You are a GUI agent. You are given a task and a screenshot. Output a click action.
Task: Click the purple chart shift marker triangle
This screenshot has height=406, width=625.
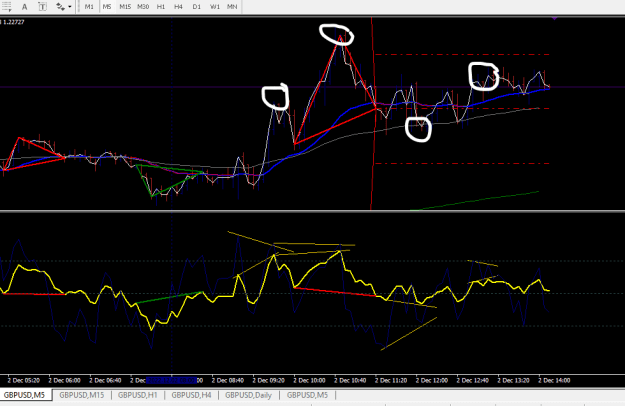point(554,18)
